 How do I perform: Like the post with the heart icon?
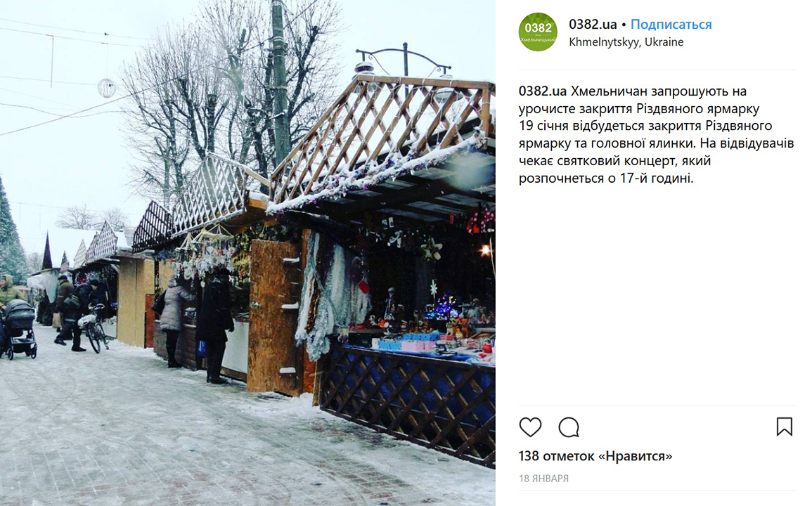coord(530,427)
